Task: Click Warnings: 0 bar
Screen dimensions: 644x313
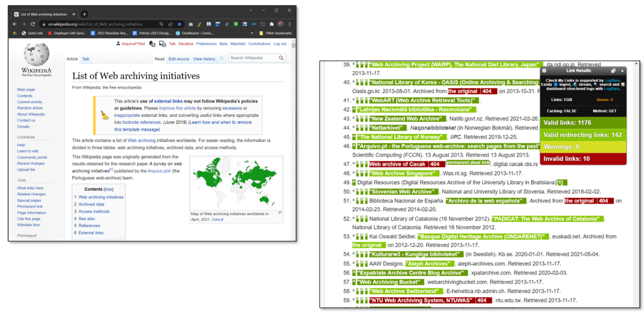Action: tap(583, 147)
